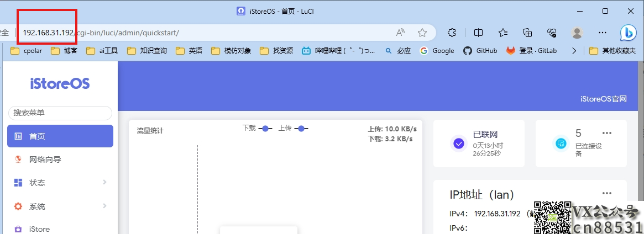The height and width of the screenshot is (234, 644).
Task: Click the 网络向导 globe icon
Action: point(18,159)
